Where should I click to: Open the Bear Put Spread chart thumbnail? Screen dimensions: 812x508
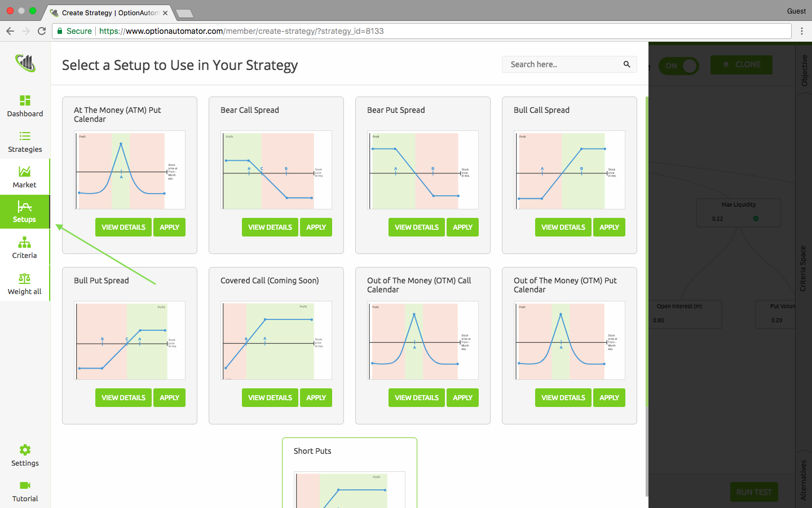(x=423, y=170)
